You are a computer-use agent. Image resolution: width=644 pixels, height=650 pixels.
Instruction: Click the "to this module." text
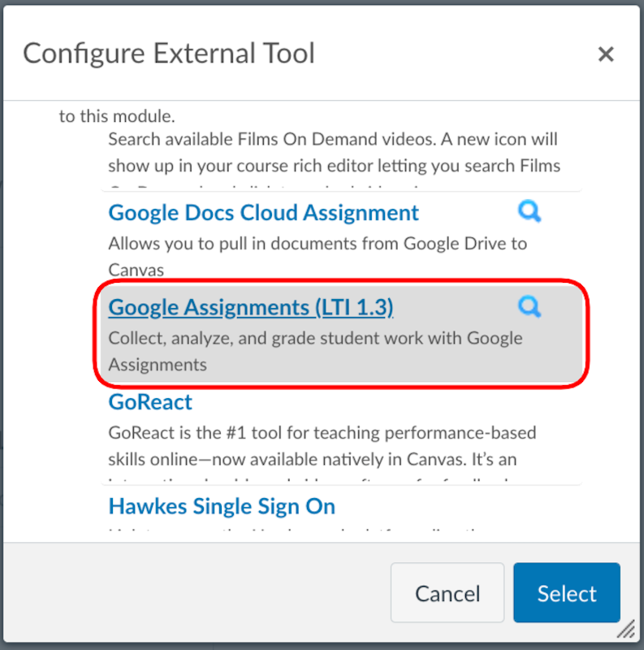click(x=117, y=115)
